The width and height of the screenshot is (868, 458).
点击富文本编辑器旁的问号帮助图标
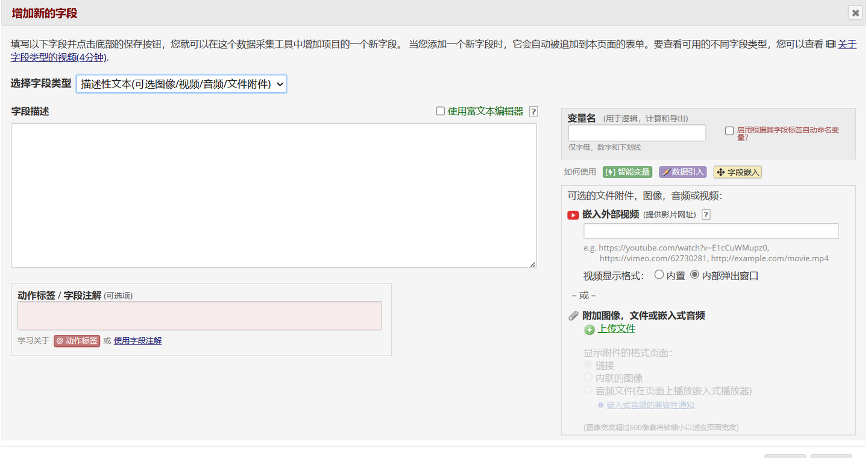pos(533,110)
